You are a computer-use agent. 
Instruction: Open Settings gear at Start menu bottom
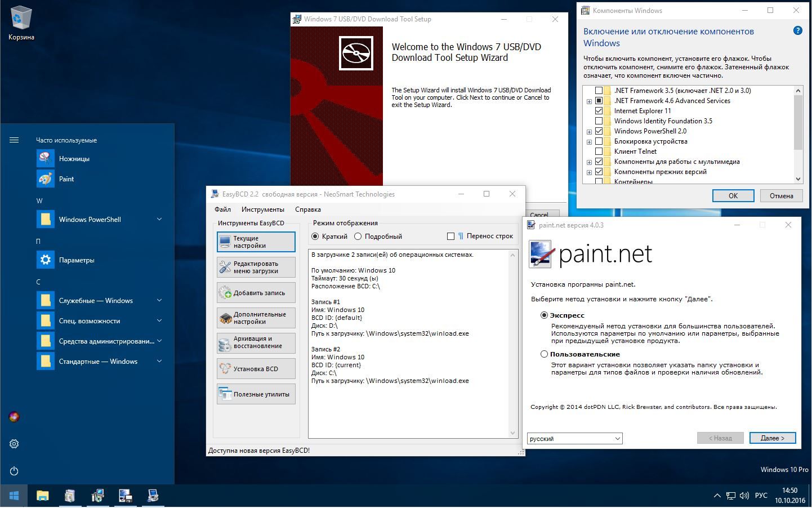pyautogui.click(x=14, y=444)
